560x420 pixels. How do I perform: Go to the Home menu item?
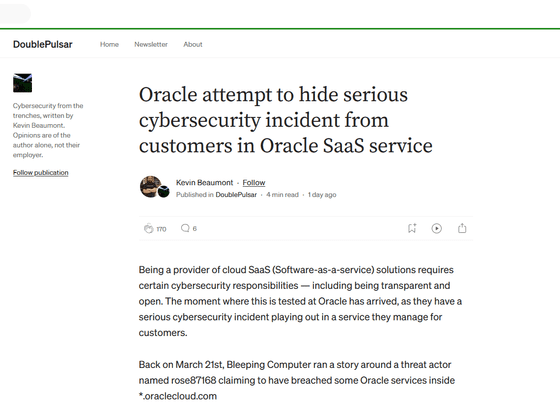point(109,44)
